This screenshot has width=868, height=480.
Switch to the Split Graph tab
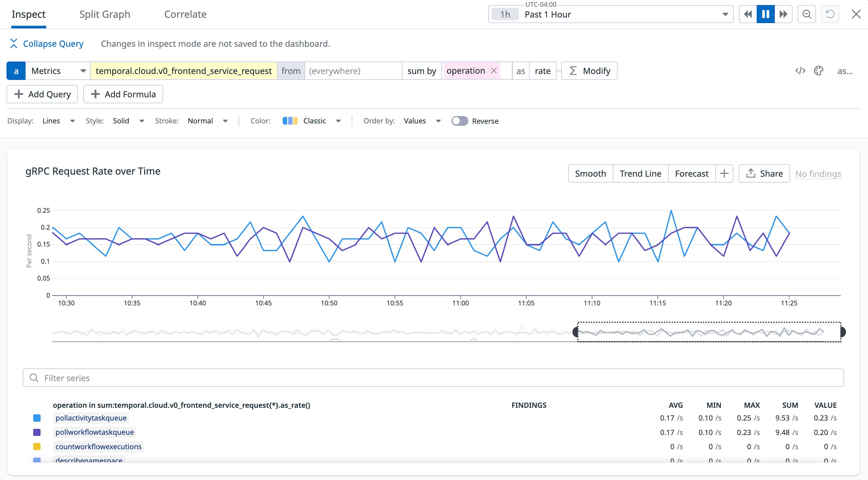pyautogui.click(x=105, y=14)
